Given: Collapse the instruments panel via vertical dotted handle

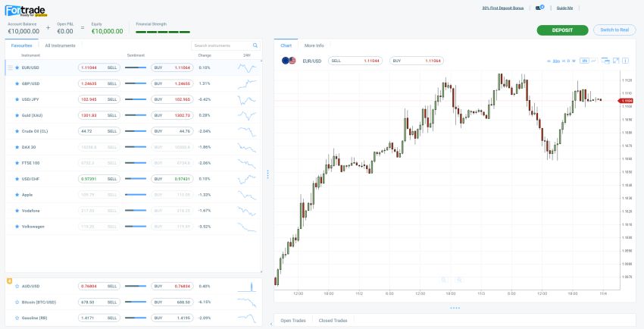Looking at the screenshot, I should 267,174.
